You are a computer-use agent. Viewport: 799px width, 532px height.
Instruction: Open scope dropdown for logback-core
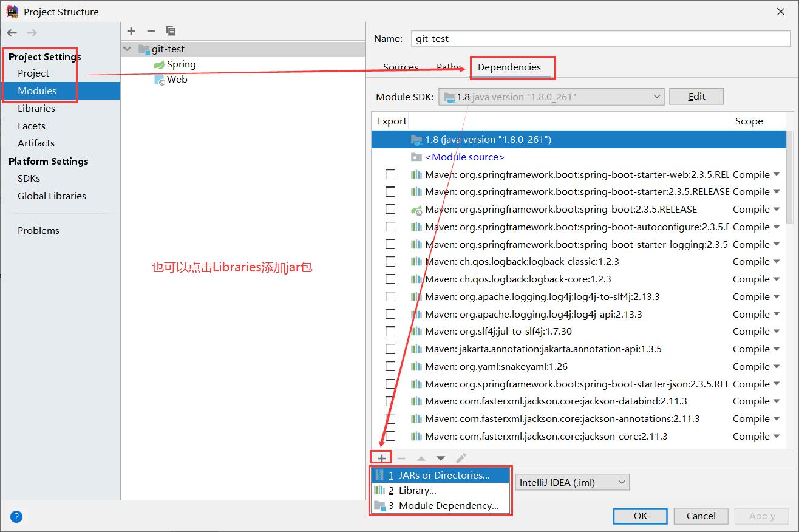[x=777, y=279]
